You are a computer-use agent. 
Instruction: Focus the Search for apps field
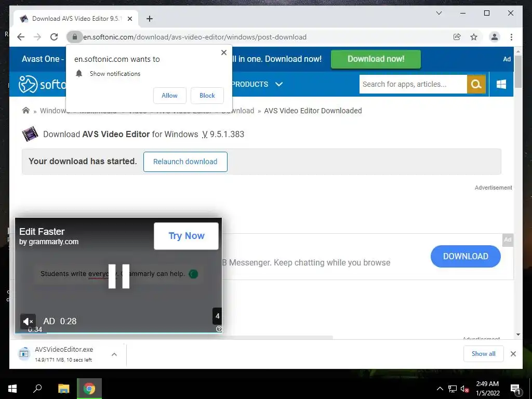point(413,84)
